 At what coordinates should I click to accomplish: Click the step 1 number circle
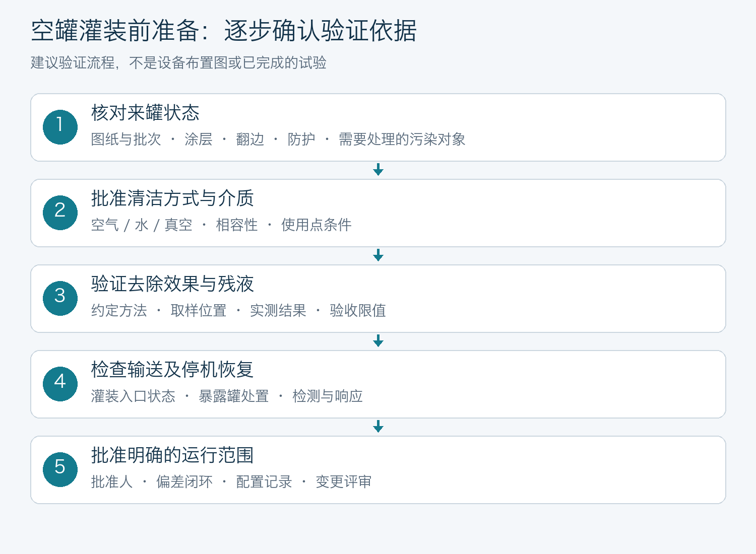60,127
